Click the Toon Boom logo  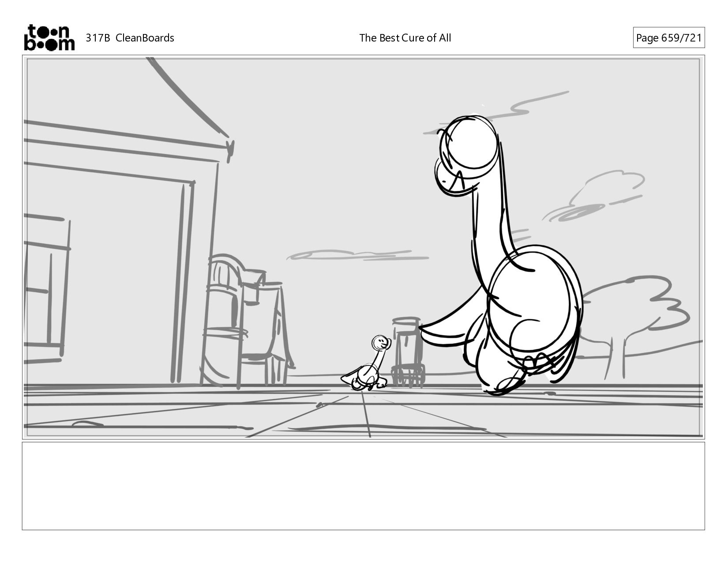[x=49, y=38]
